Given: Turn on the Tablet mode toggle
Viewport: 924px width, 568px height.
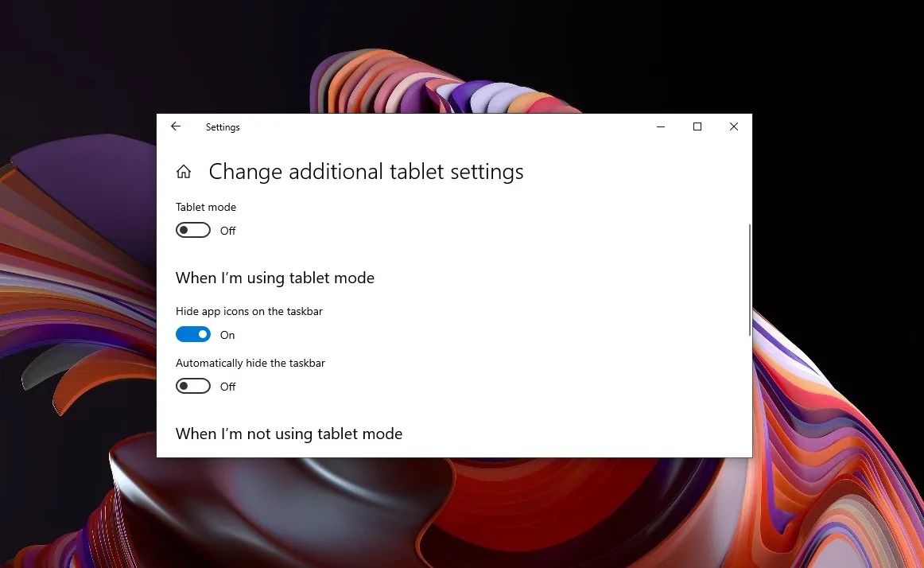Looking at the screenshot, I should 193,231.
